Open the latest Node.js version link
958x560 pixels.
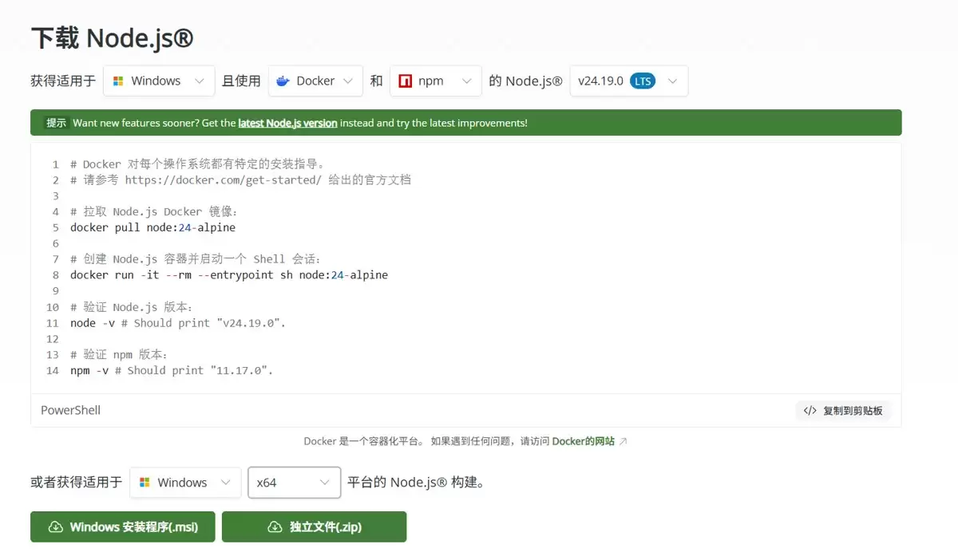pyautogui.click(x=287, y=123)
